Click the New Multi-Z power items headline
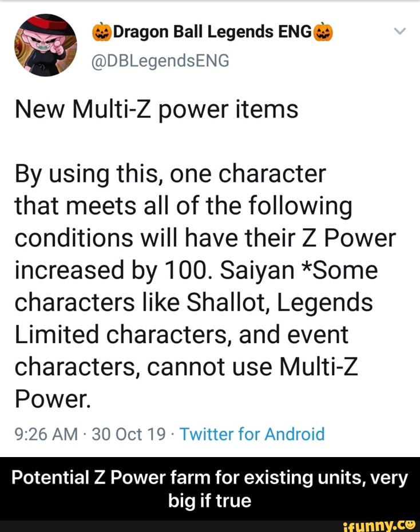This screenshot has width=420, height=532. (156, 109)
